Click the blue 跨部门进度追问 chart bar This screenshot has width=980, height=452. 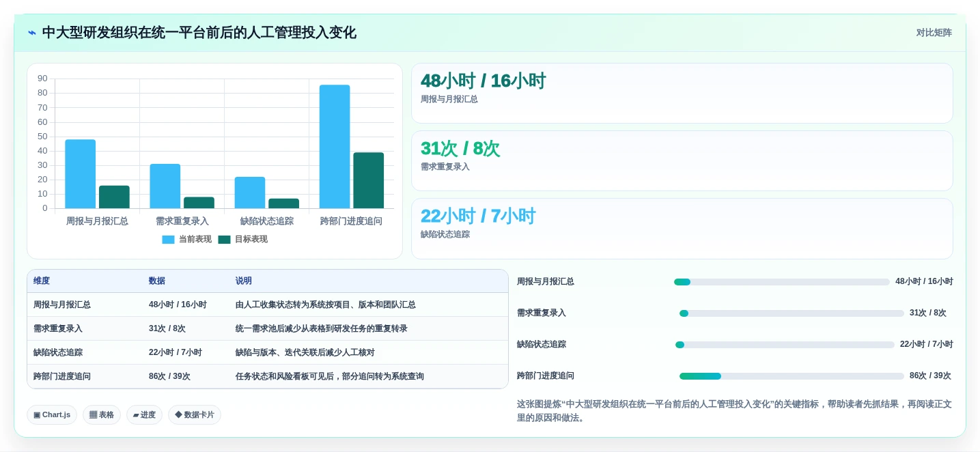pyautogui.click(x=335, y=147)
